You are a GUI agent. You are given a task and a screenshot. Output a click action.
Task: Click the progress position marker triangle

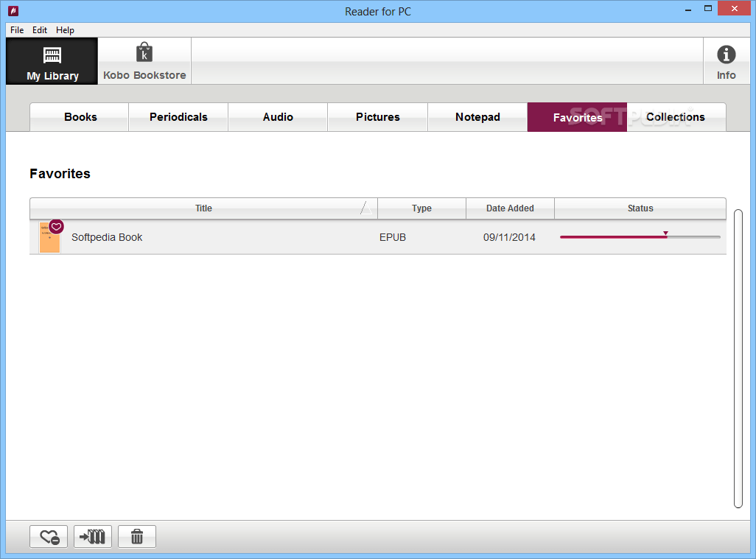pyautogui.click(x=666, y=233)
